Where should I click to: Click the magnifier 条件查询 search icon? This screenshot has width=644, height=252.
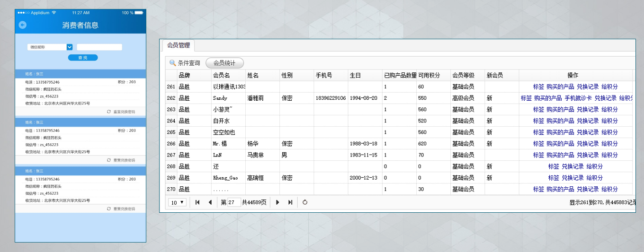[173, 63]
